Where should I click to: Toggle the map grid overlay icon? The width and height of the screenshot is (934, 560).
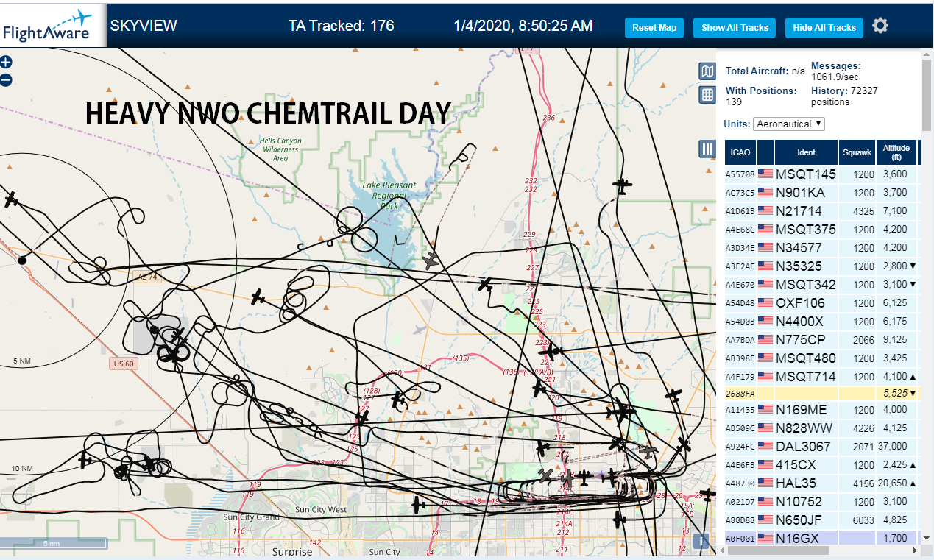pyautogui.click(x=707, y=94)
